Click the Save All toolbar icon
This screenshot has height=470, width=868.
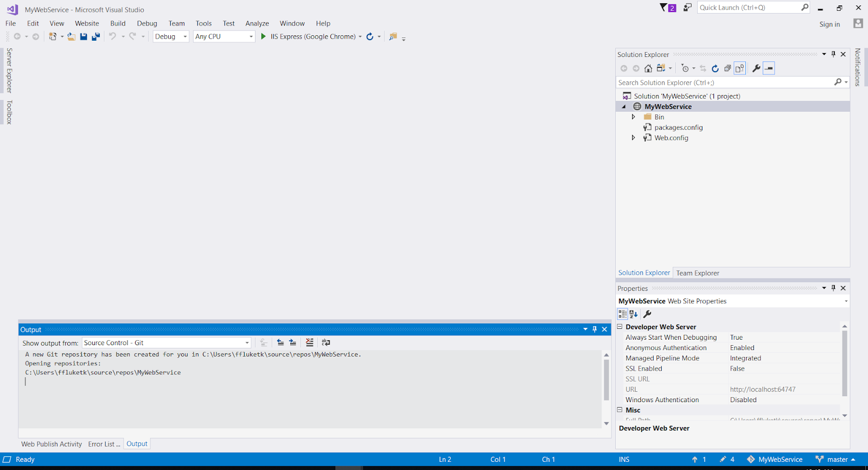(x=96, y=36)
